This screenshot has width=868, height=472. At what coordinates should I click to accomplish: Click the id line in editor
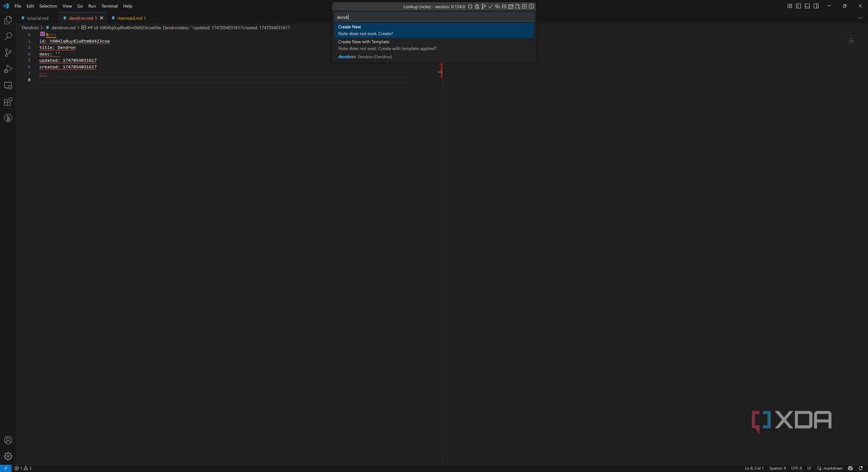[x=74, y=41]
